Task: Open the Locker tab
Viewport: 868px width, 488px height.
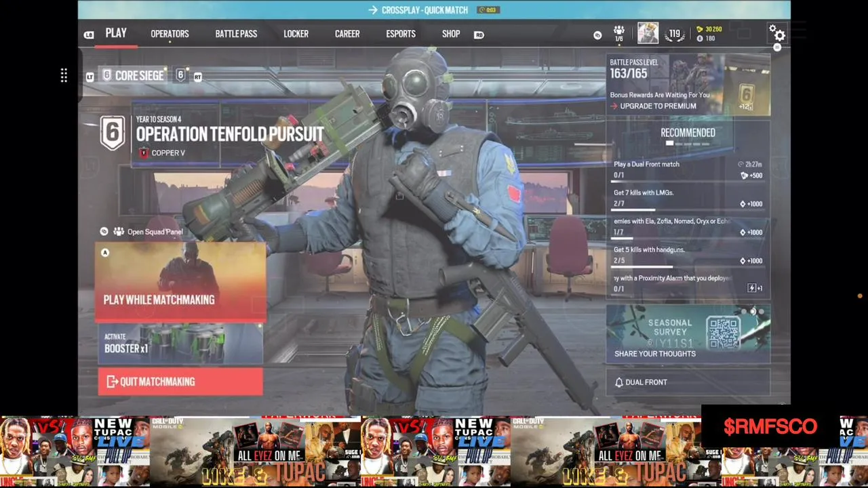Action: (296, 34)
